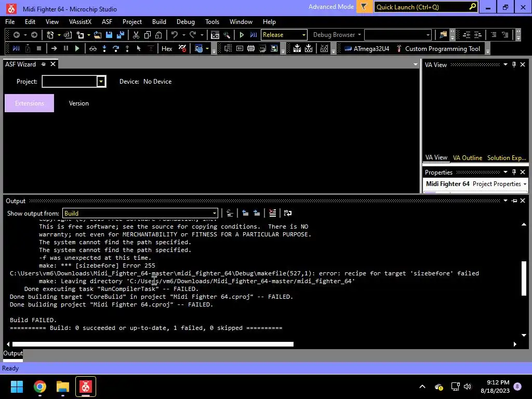Click the Break All pause icon
532x399 pixels.
(x=66, y=48)
